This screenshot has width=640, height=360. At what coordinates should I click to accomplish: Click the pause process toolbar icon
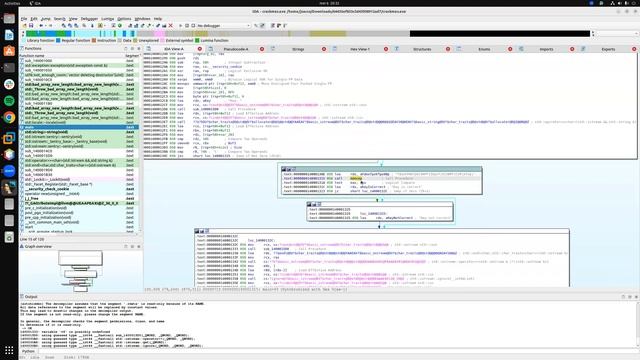coord(187,26)
